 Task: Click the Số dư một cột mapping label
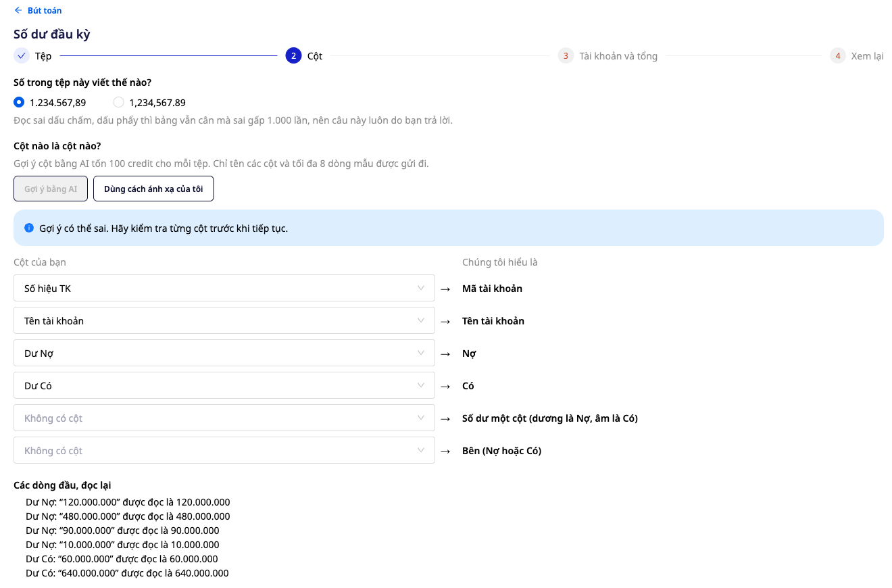(550, 418)
